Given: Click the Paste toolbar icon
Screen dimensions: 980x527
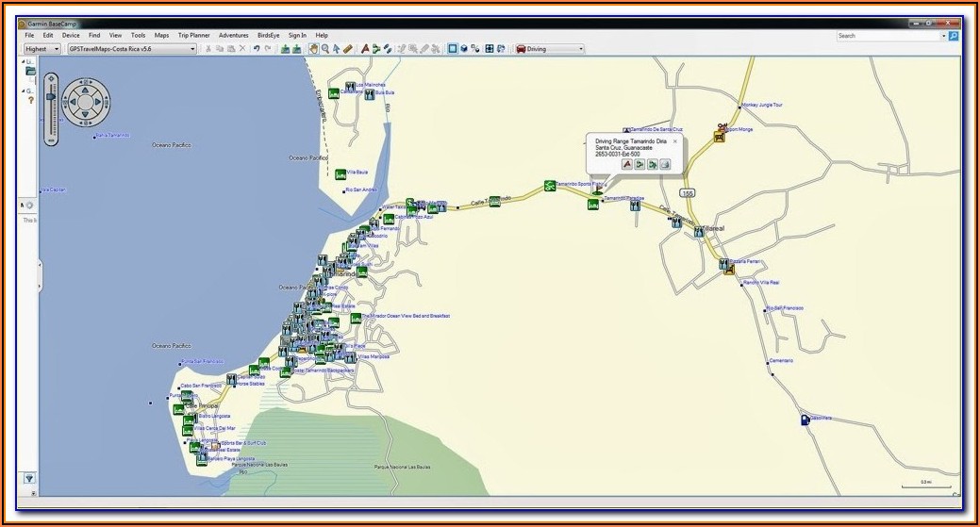Looking at the screenshot, I should pos(231,49).
